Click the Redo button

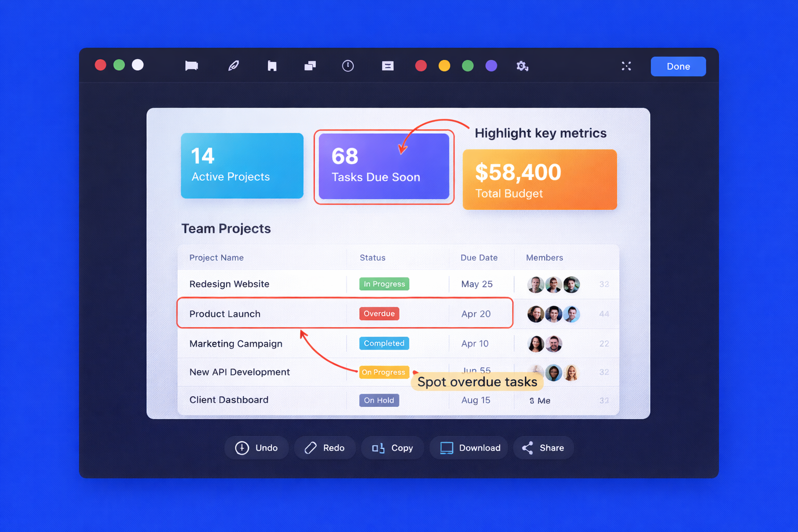(325, 447)
